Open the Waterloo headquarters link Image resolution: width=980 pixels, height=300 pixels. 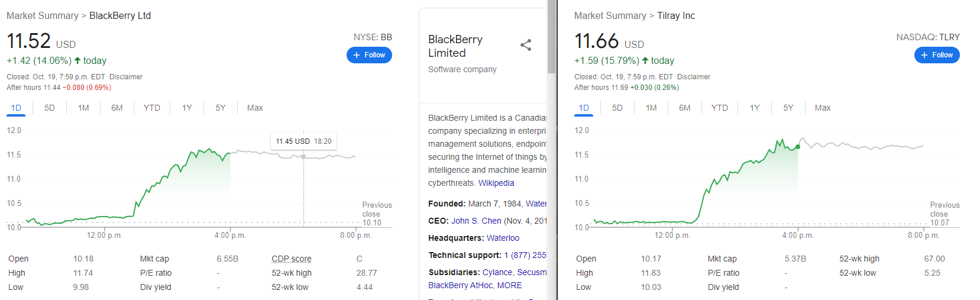point(503,238)
